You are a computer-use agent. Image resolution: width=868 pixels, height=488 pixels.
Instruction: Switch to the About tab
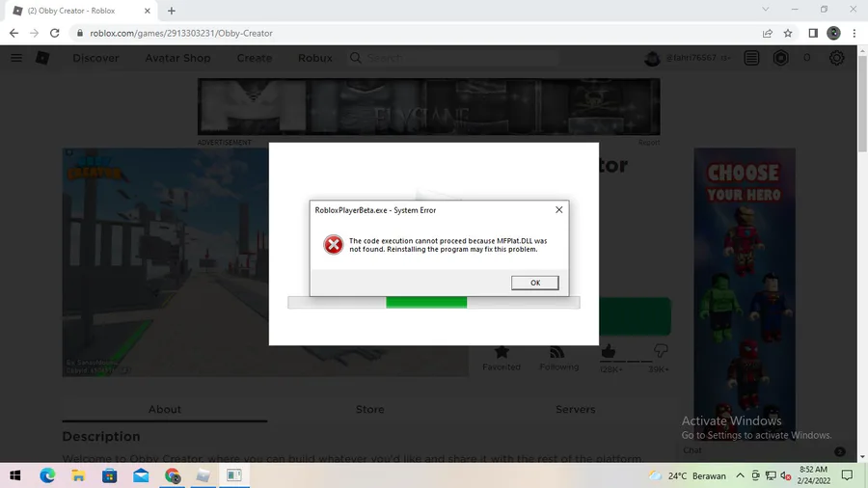pyautogui.click(x=164, y=410)
